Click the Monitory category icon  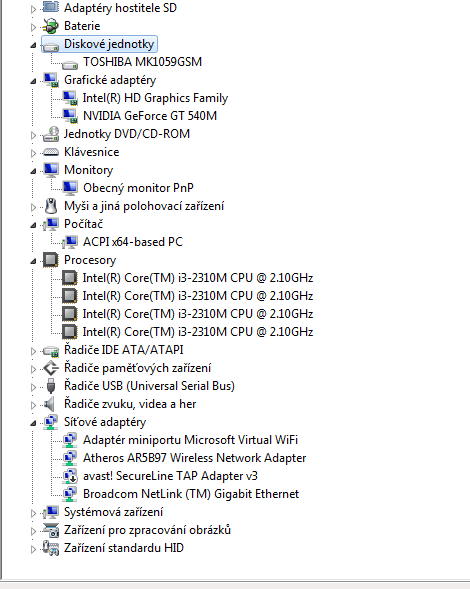pyautogui.click(x=51, y=170)
